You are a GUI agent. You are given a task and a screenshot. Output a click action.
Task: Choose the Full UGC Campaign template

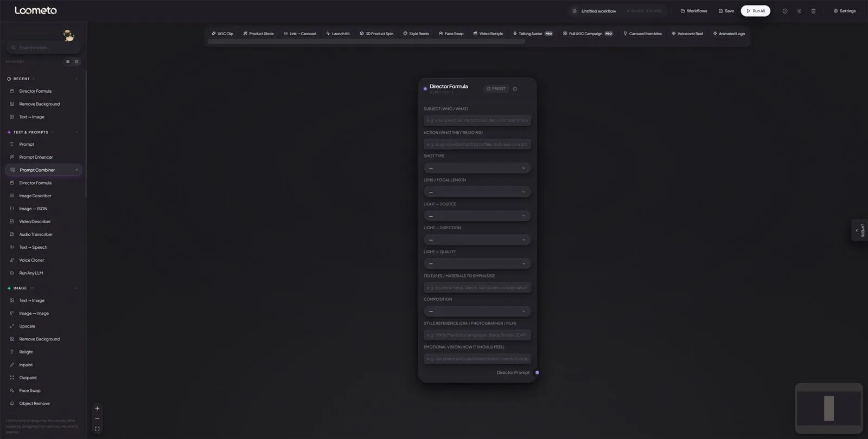click(588, 34)
